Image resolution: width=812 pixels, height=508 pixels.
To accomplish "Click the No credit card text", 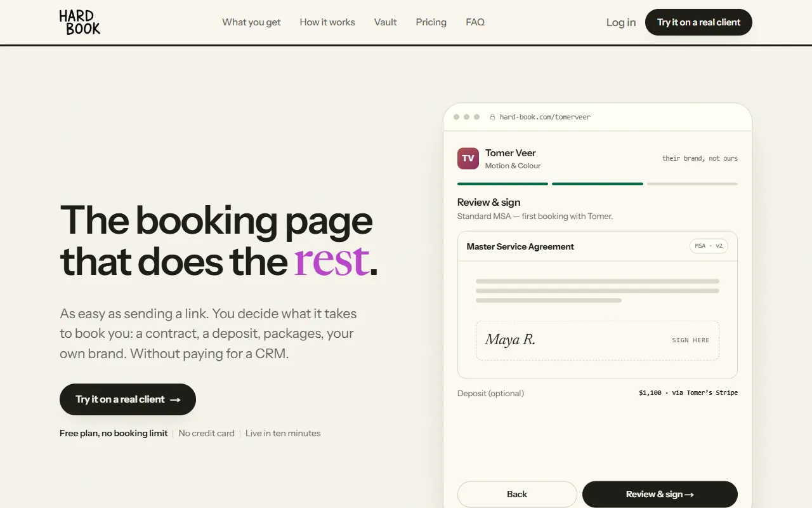I will point(207,433).
